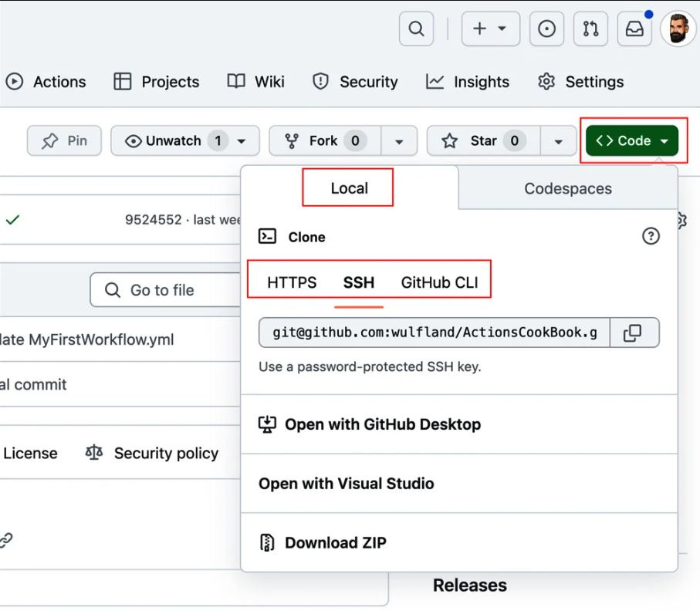
Task: Go to the Projects tab
Action: (x=156, y=82)
